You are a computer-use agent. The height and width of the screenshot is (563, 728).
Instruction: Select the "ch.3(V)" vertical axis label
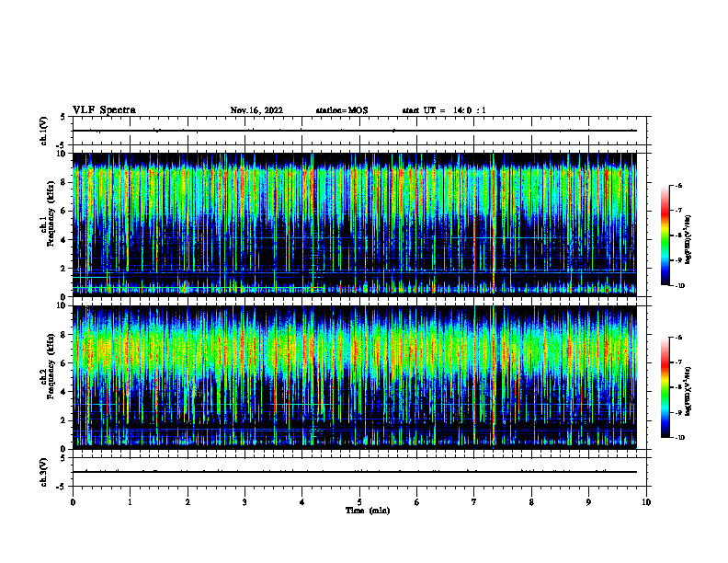click(x=43, y=472)
